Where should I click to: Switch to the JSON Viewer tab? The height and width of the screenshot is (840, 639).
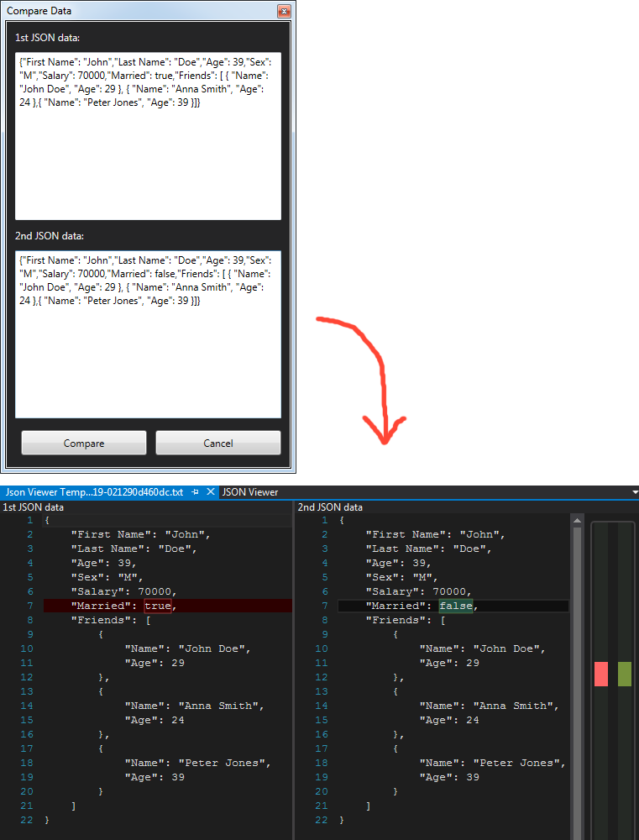tap(250, 491)
